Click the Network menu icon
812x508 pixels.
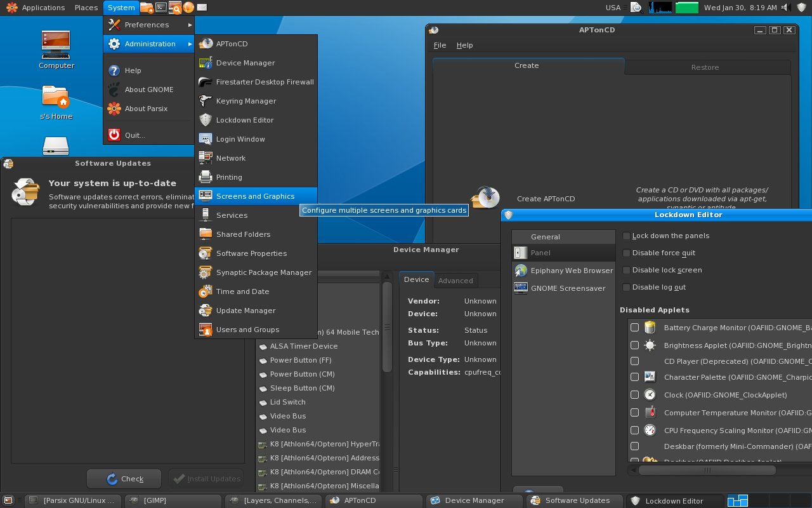point(206,158)
